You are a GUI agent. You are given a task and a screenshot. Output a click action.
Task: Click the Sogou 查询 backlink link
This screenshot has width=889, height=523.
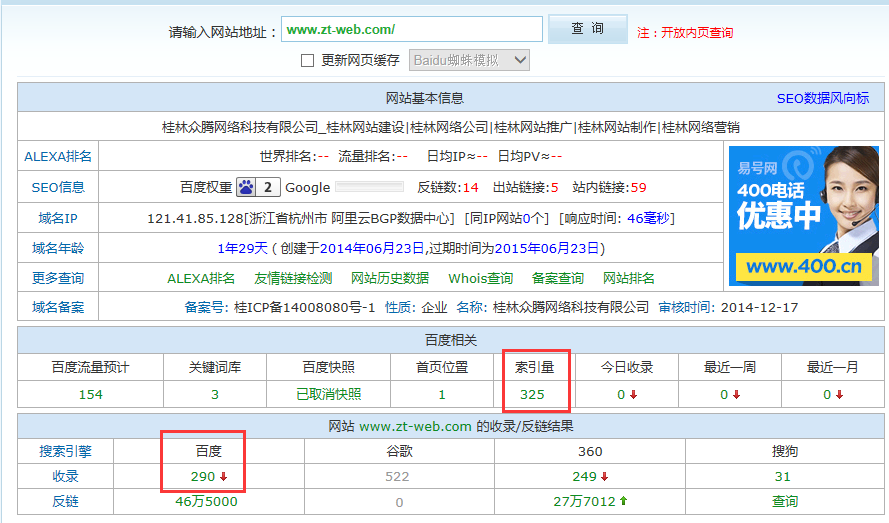785,501
